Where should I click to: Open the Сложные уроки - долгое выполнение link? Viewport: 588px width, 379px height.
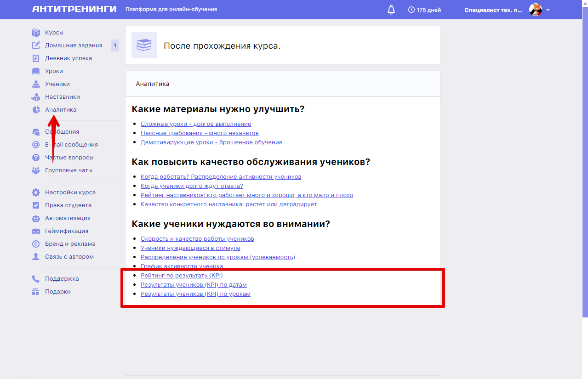(x=195, y=124)
